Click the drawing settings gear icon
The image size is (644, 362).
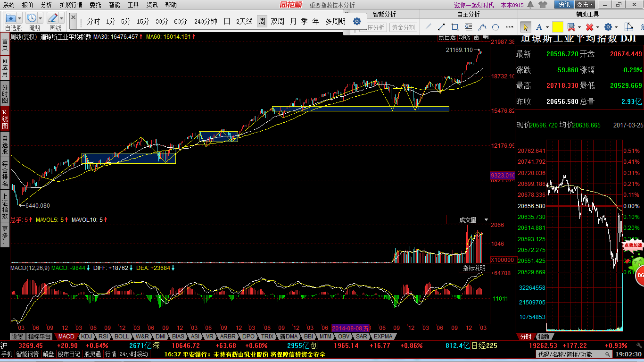pyautogui.click(x=608, y=27)
